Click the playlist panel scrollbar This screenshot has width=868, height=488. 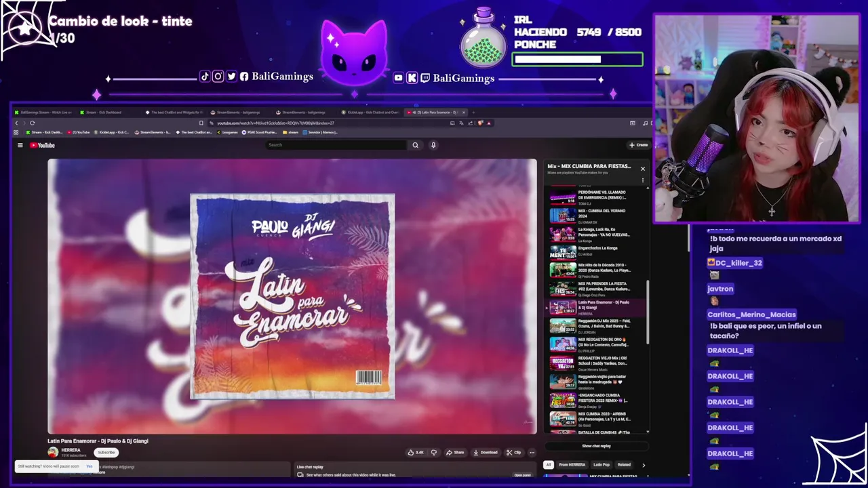click(x=648, y=312)
